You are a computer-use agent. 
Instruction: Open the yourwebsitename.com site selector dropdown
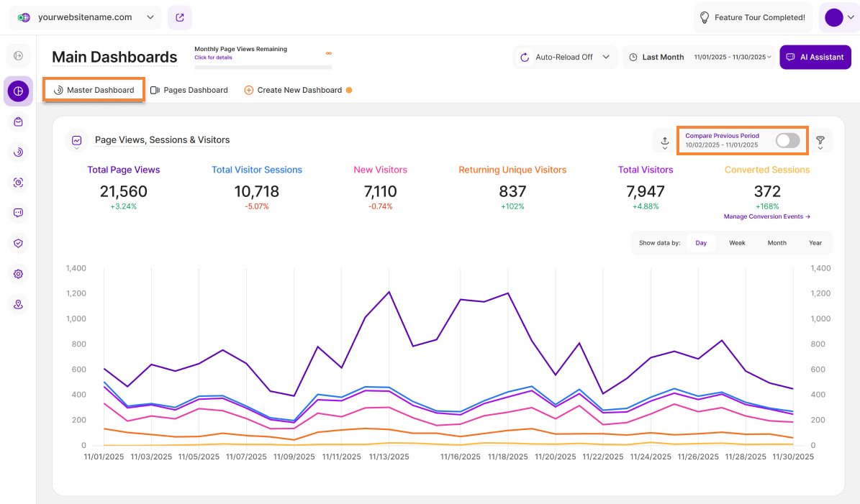[x=86, y=17]
